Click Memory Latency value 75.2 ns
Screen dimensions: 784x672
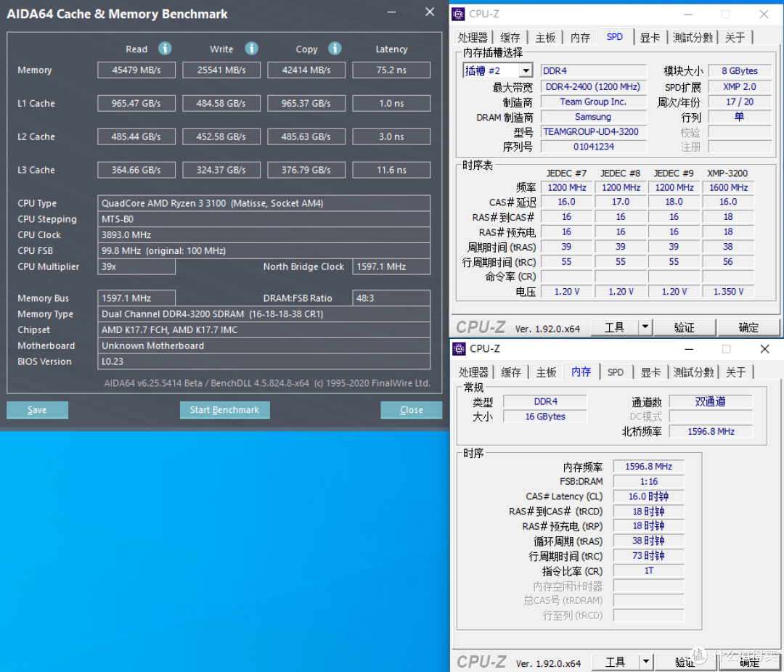tap(391, 70)
